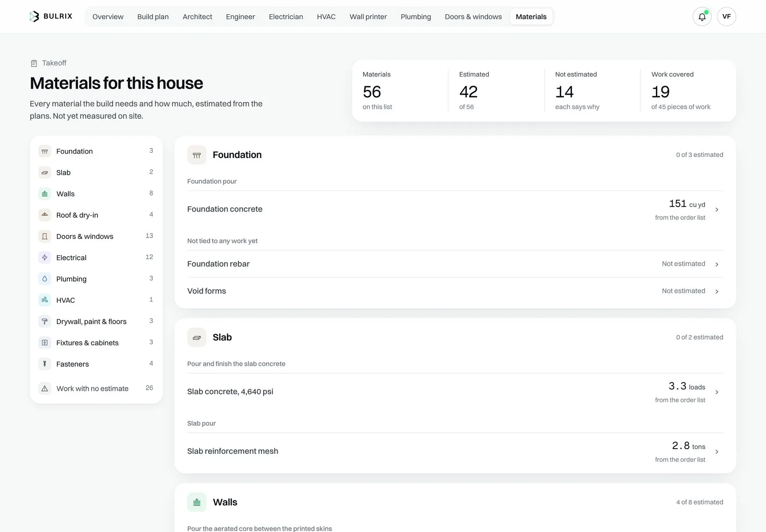Select the Slab icon in the sidebar
The image size is (766, 532).
45,172
